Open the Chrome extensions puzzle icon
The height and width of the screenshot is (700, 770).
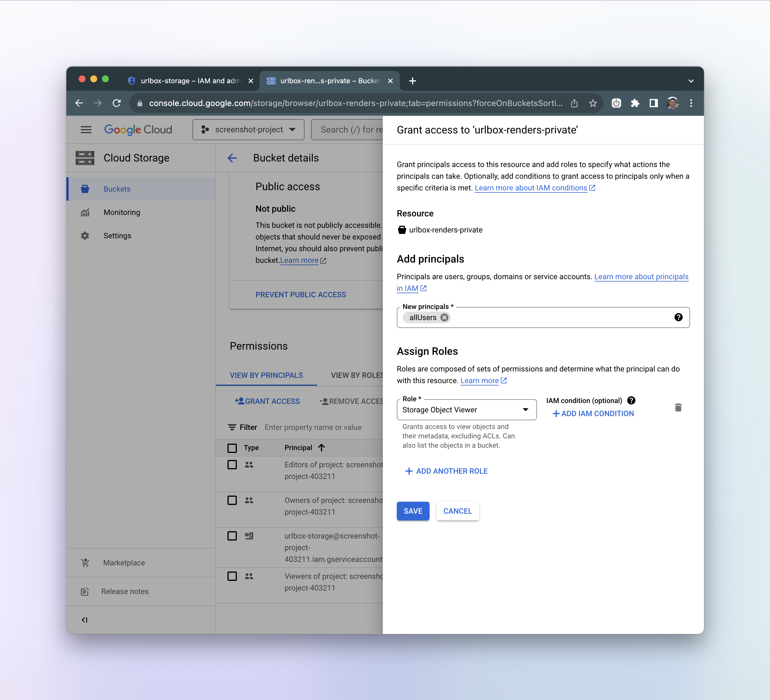[635, 103]
